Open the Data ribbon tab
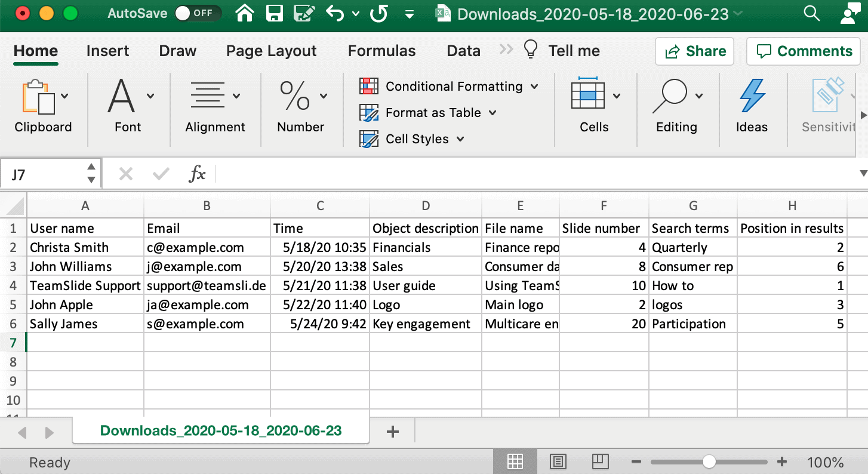 463,51
